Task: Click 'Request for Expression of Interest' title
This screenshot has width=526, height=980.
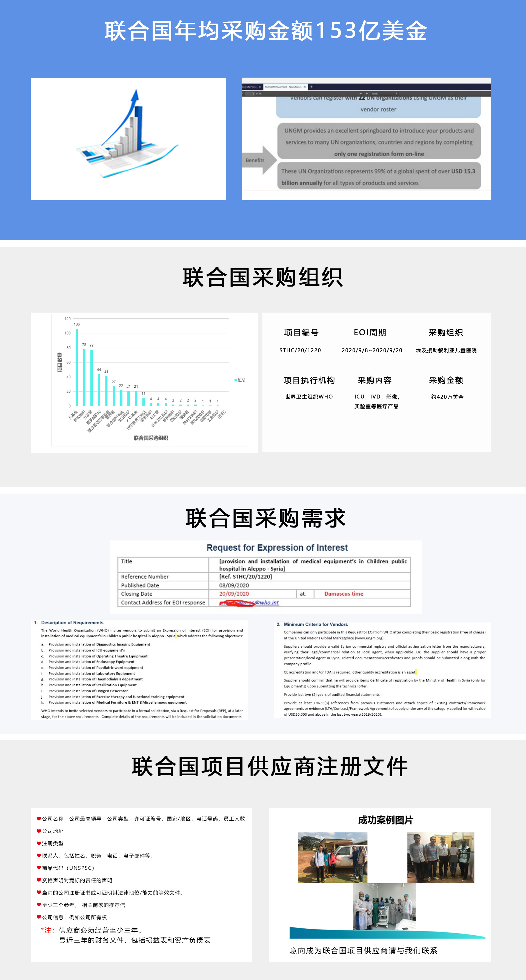Action: click(x=277, y=548)
